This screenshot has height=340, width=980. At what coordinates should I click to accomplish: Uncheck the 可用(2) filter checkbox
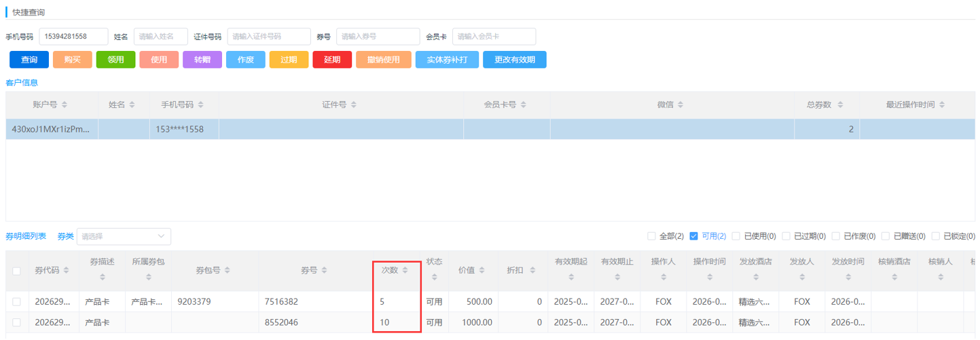pos(693,236)
